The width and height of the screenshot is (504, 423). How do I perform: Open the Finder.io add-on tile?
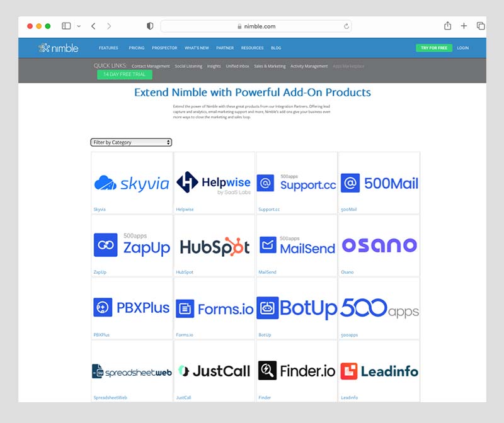pos(296,371)
